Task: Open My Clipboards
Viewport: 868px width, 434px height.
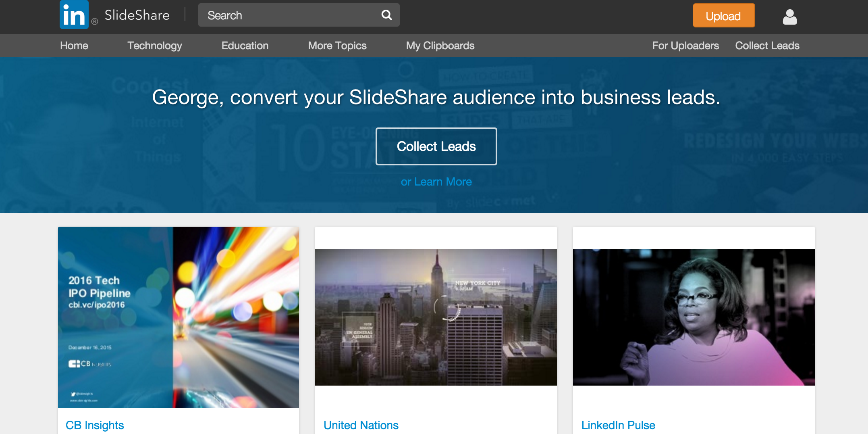Action: [x=440, y=46]
